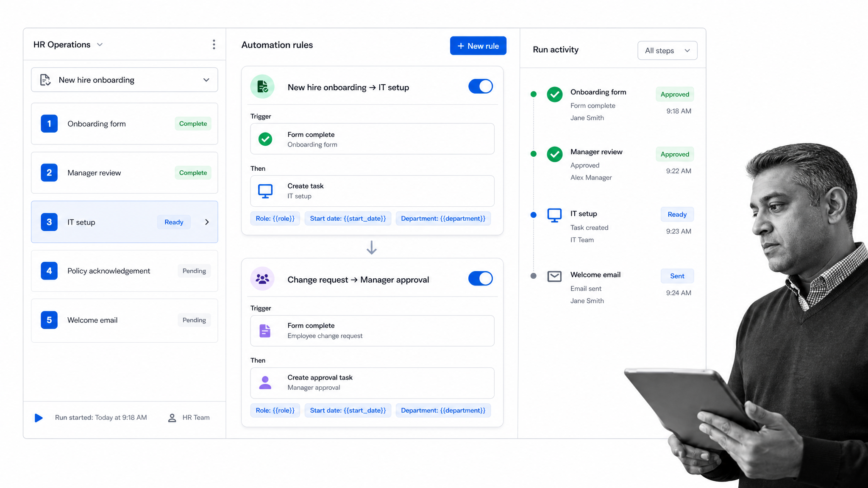This screenshot has width=868, height=488.
Task: Click step number 1 badge
Action: pyautogui.click(x=49, y=124)
